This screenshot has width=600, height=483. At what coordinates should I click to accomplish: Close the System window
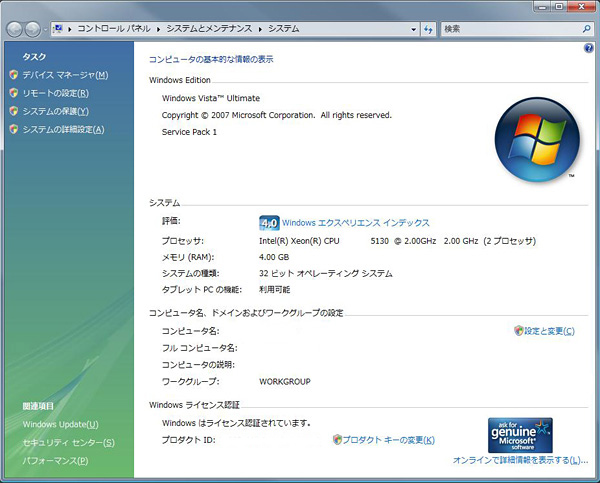(x=582, y=7)
